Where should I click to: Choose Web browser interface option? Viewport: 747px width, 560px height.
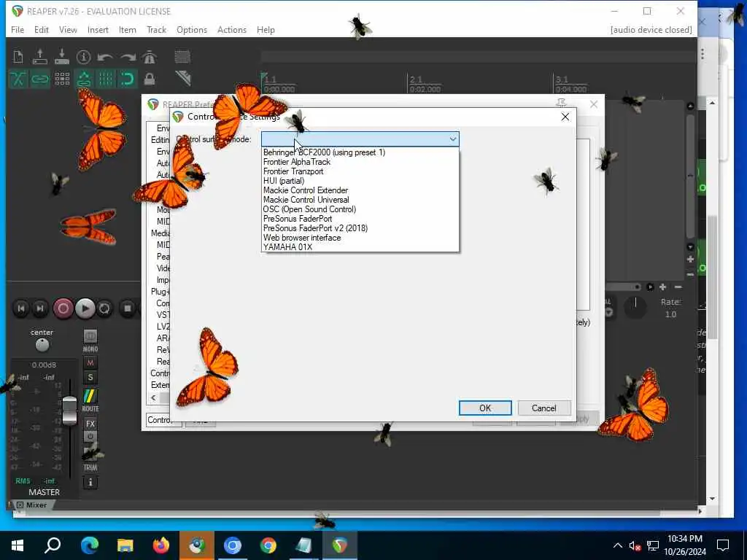tap(360, 238)
